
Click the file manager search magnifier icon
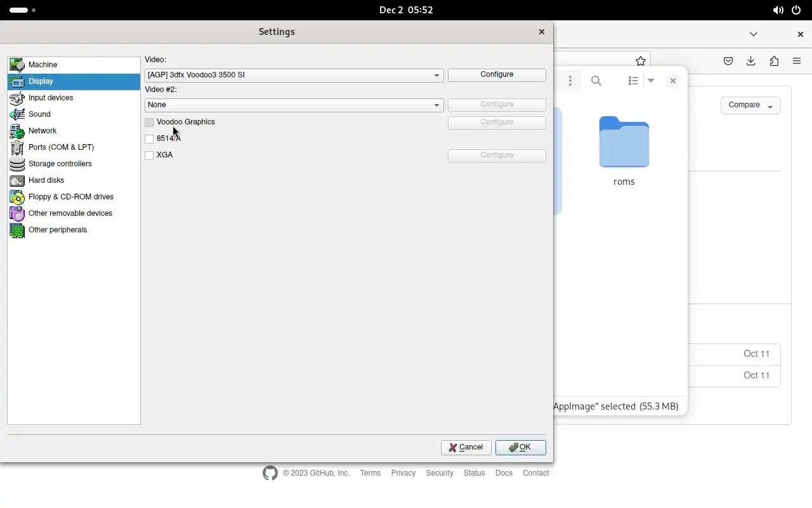click(596, 81)
